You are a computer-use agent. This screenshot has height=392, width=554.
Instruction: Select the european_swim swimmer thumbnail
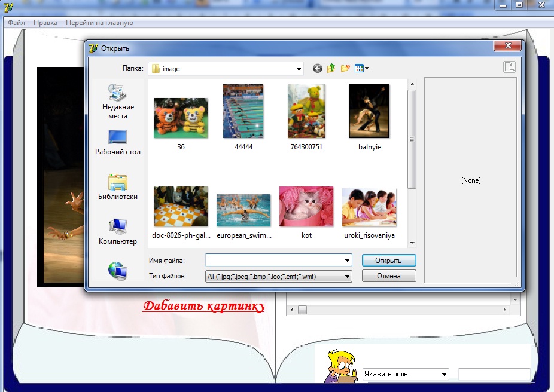point(243,210)
